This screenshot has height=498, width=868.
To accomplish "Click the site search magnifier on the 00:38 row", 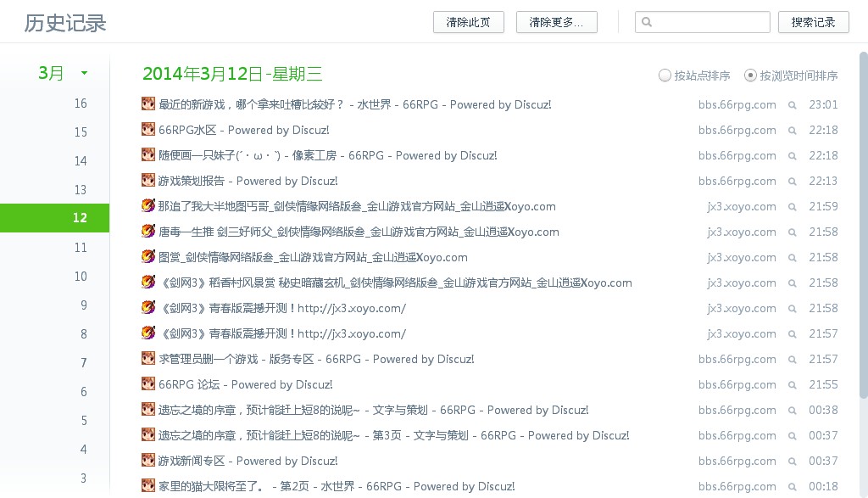I will click(793, 411).
